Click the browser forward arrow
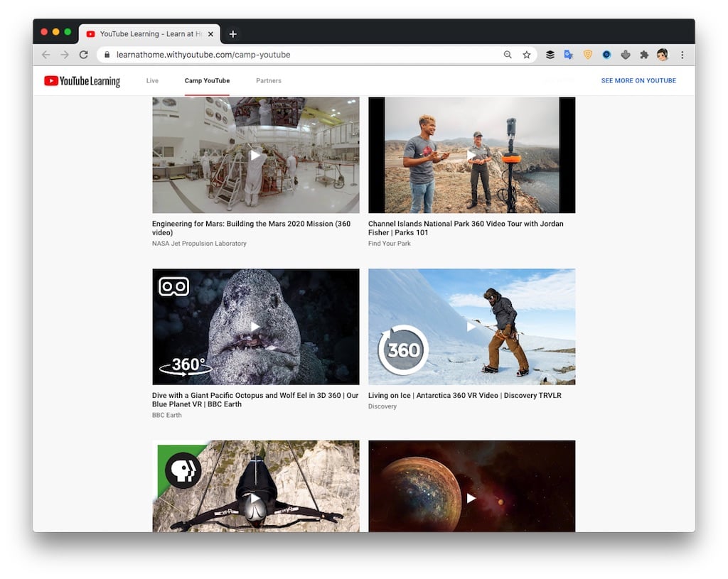This screenshot has height=579, width=728. 65,55
